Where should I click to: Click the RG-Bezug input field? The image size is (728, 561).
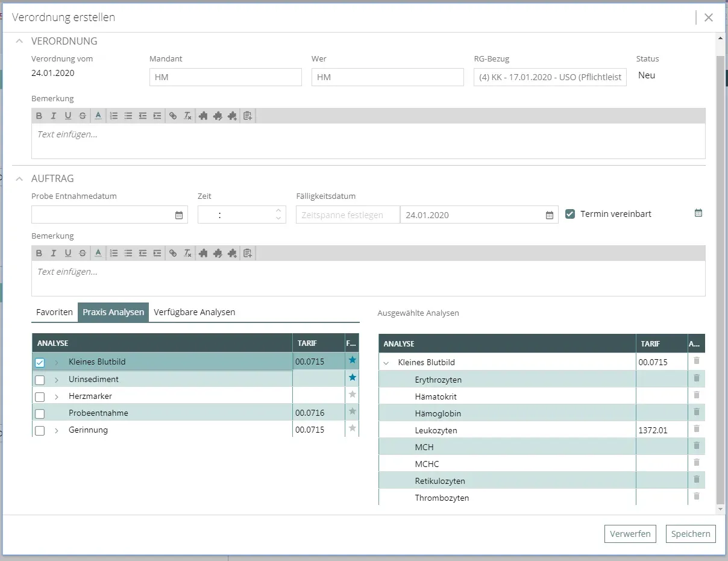point(550,77)
